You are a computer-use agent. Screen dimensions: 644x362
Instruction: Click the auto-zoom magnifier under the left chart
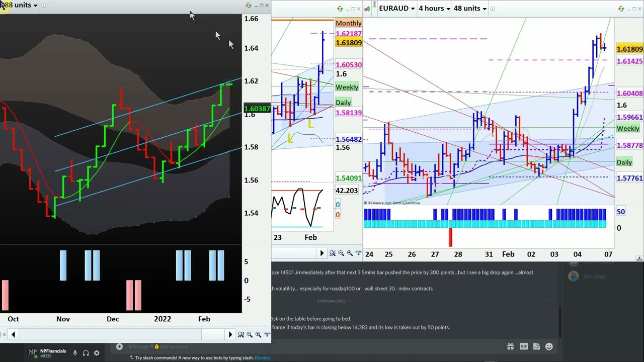point(241,335)
